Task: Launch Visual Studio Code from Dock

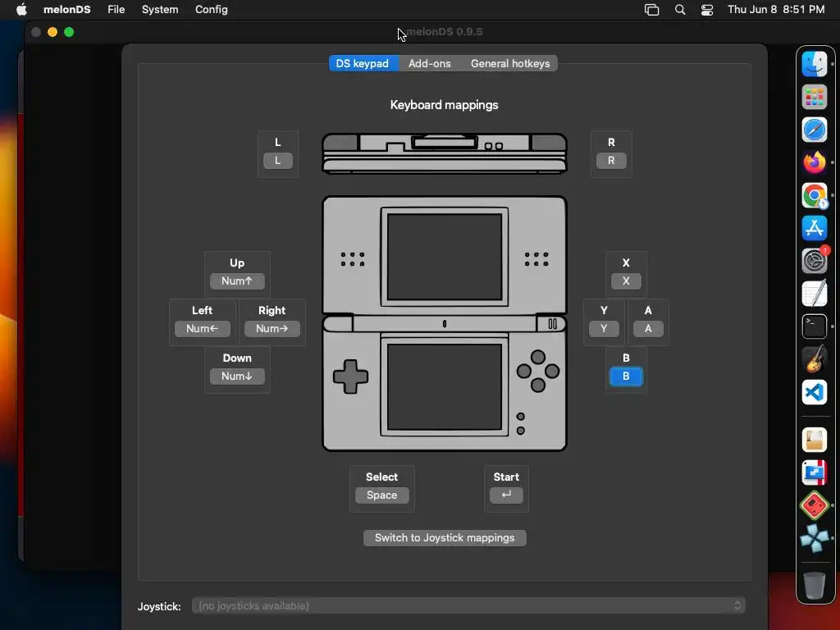Action: coord(815,392)
